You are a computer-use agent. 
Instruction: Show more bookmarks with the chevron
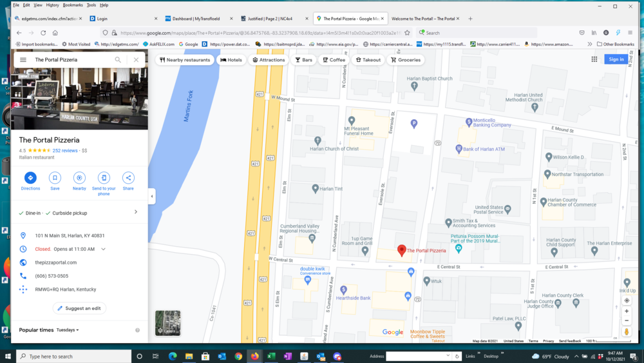[590, 44]
